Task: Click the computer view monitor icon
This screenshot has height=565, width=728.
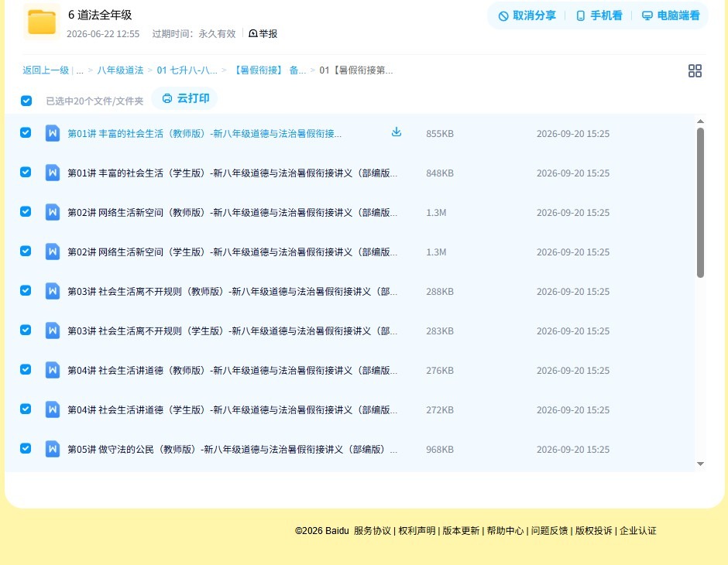Action: (x=647, y=15)
